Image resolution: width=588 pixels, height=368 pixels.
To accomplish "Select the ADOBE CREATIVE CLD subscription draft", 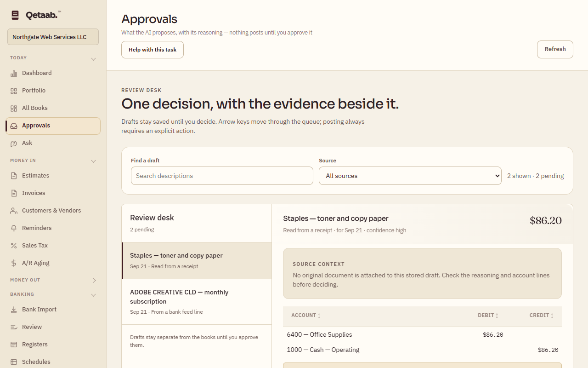I will [x=197, y=302].
